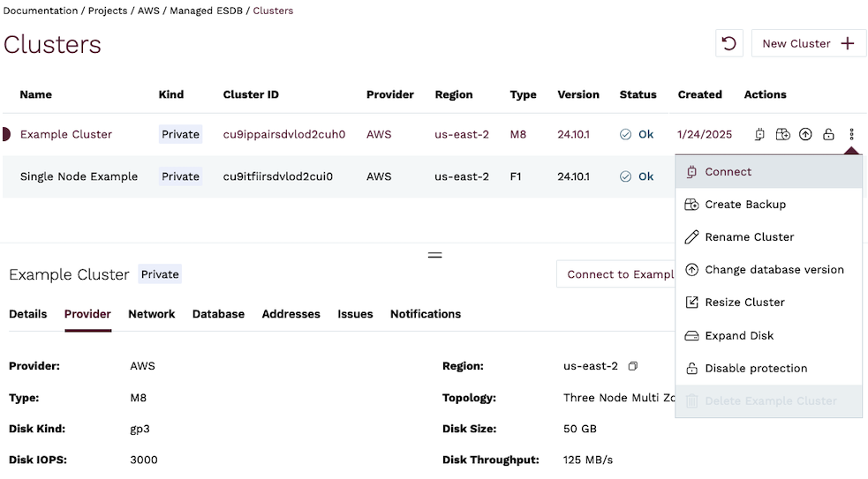This screenshot has height=479, width=868.
Task: Switch to the Network tab
Action: click(152, 314)
